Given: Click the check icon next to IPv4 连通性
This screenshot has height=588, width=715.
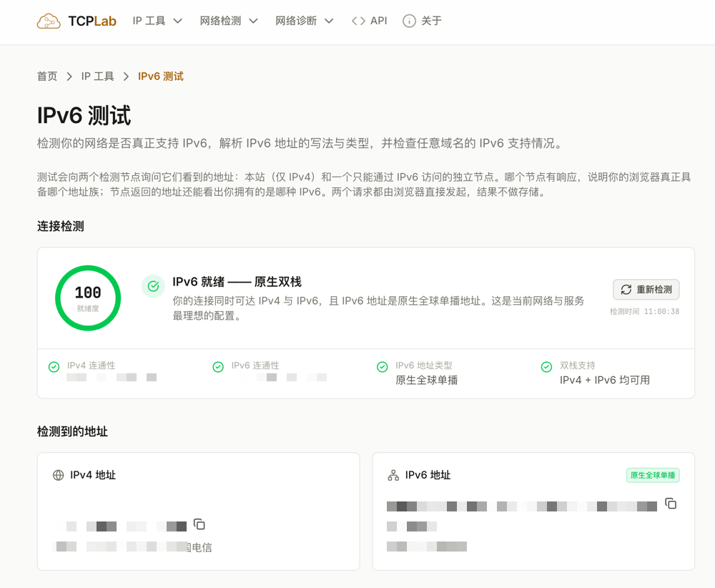Looking at the screenshot, I should tap(54, 367).
